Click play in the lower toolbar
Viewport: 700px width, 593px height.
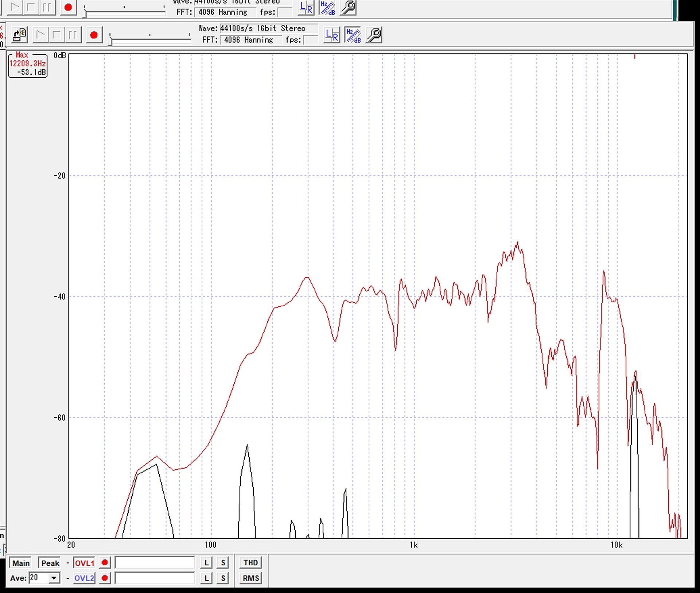41,35
